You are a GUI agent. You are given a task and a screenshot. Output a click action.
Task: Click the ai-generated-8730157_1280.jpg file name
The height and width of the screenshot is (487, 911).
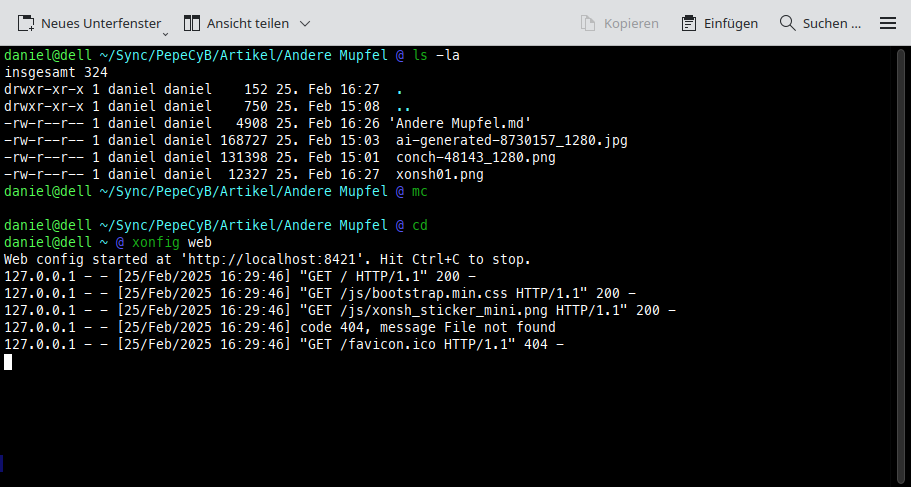pos(511,140)
